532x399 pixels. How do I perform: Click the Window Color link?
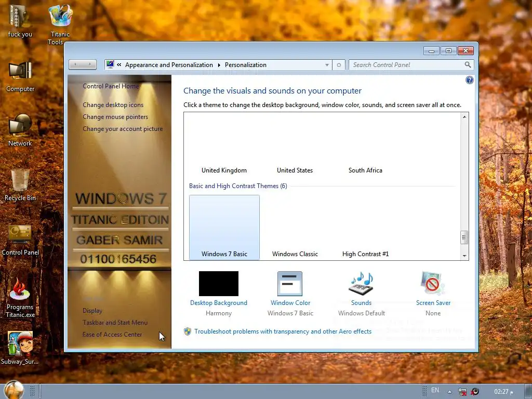290,303
